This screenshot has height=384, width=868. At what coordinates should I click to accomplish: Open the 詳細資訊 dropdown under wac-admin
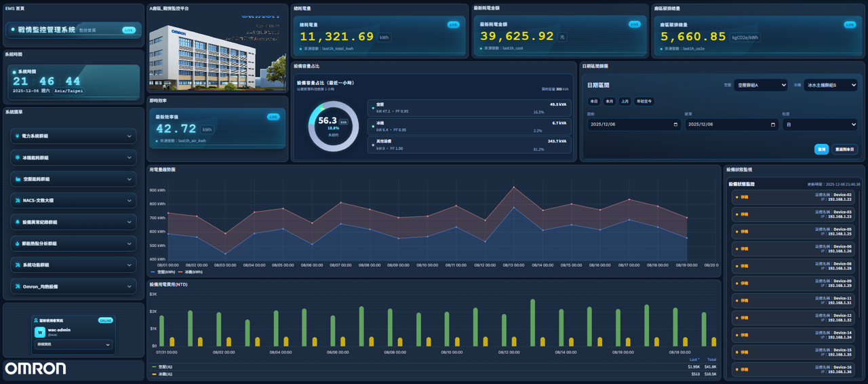pos(73,345)
